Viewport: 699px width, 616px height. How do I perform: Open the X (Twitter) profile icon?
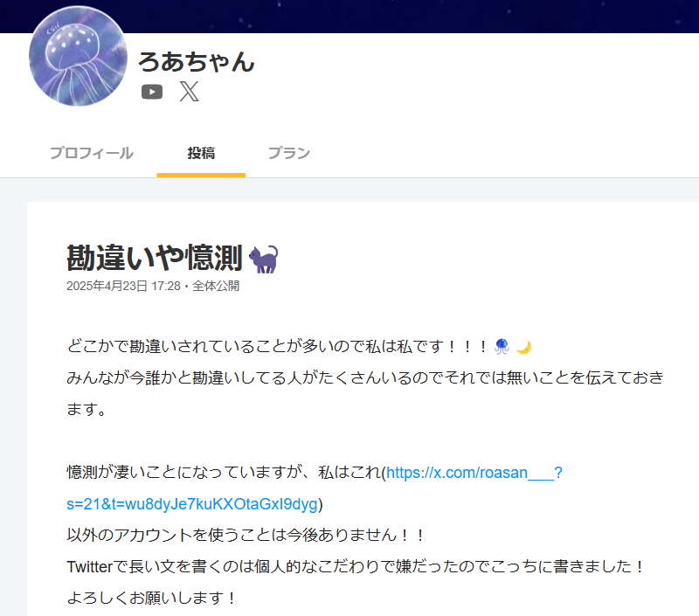190,92
